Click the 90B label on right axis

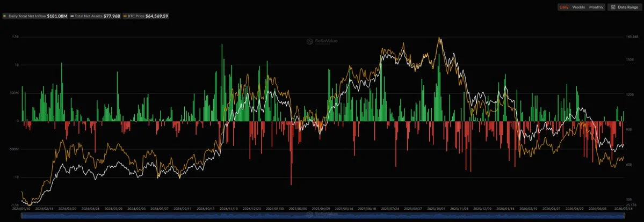(x=629, y=129)
